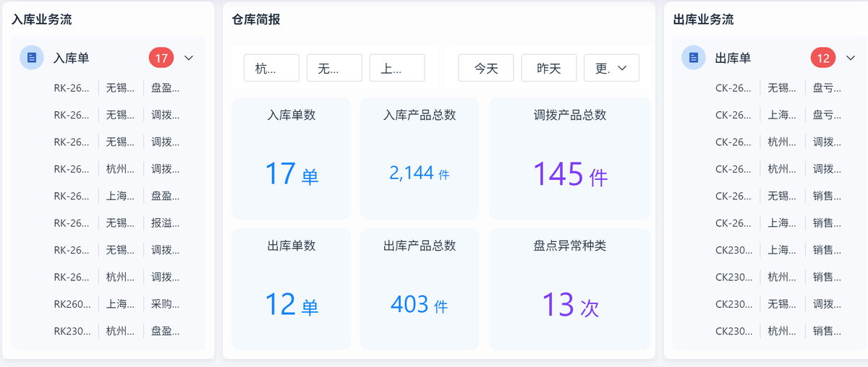The height and width of the screenshot is (367, 868).
Task: Select the outbound row CK230... 上海 销售
Action: click(780, 250)
